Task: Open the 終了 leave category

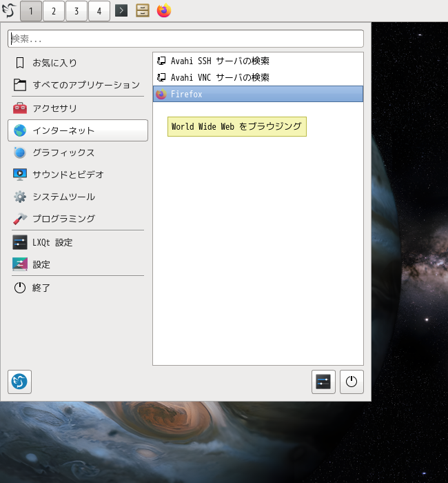Action: (78, 288)
